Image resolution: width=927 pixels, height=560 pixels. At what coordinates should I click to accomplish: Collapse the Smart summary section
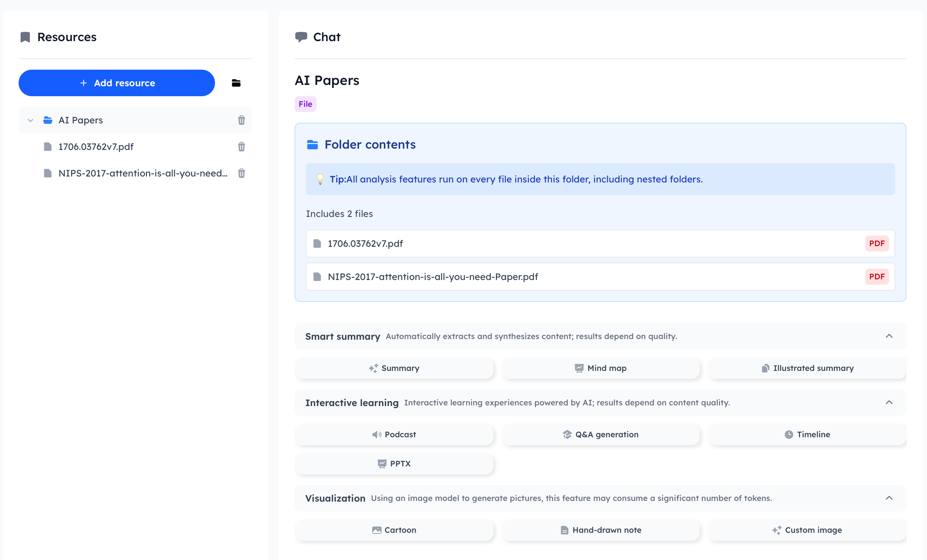889,336
